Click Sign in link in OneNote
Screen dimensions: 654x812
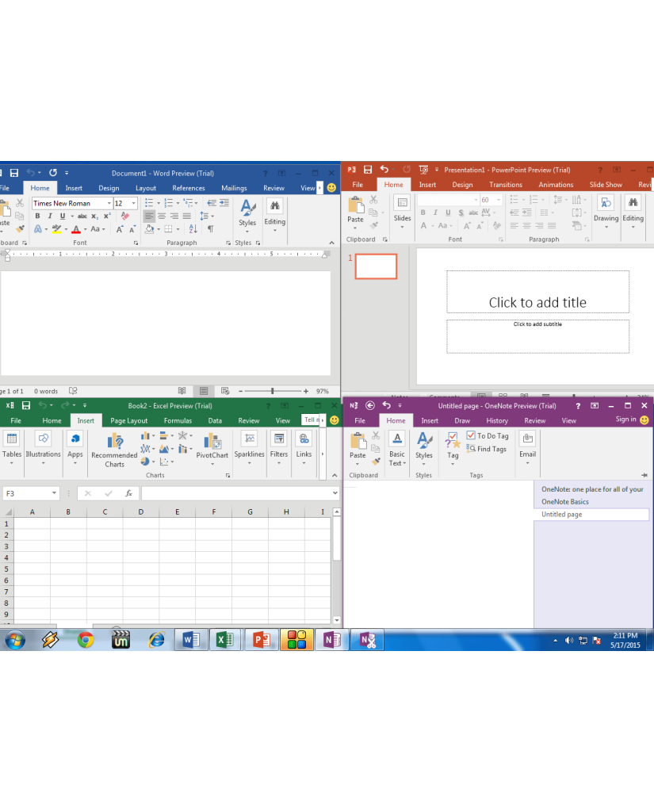click(625, 419)
